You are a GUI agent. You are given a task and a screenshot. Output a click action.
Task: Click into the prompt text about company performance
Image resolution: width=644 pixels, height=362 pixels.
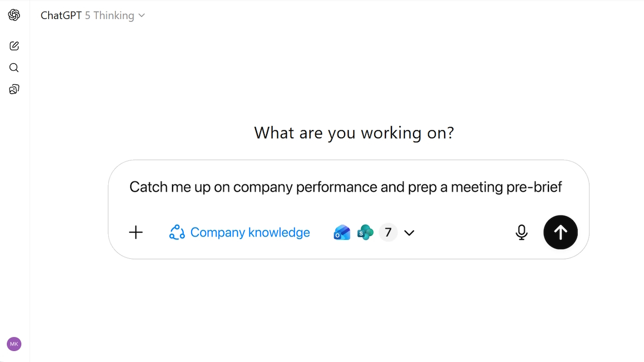click(302, 187)
